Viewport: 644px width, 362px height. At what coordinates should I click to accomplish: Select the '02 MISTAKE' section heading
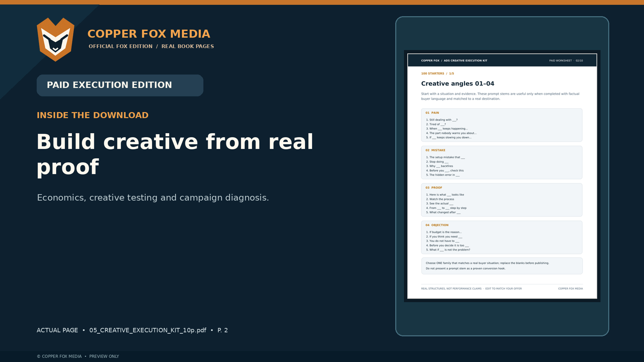pyautogui.click(x=435, y=150)
